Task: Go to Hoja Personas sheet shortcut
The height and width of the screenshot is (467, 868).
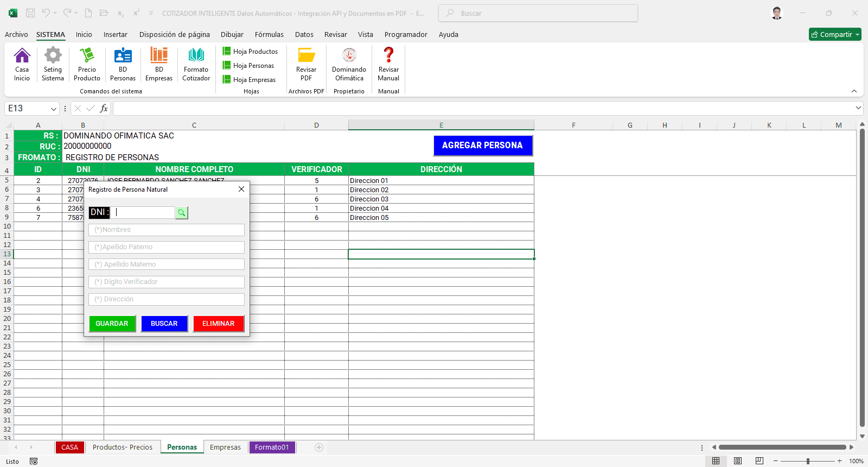Action: coord(248,65)
